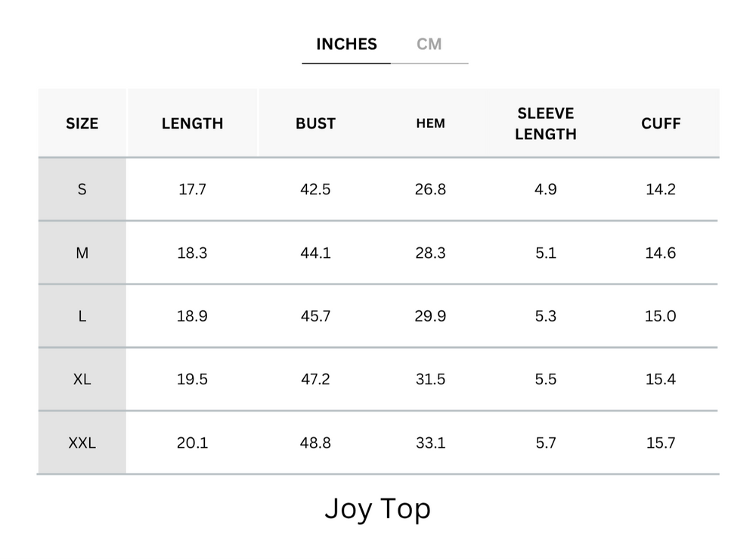Click the BUST column header
Image resolution: width=756 pixels, height=559 pixels.
(x=315, y=123)
